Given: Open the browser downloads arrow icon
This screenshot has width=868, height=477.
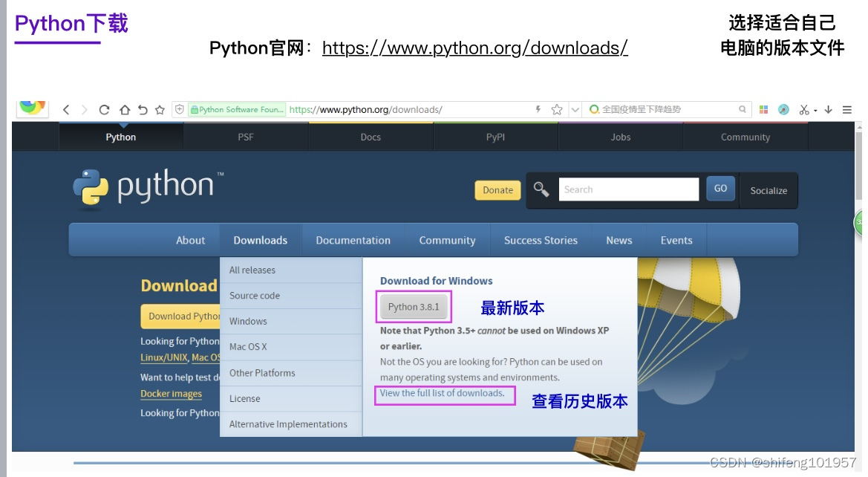Looking at the screenshot, I should coord(828,110).
